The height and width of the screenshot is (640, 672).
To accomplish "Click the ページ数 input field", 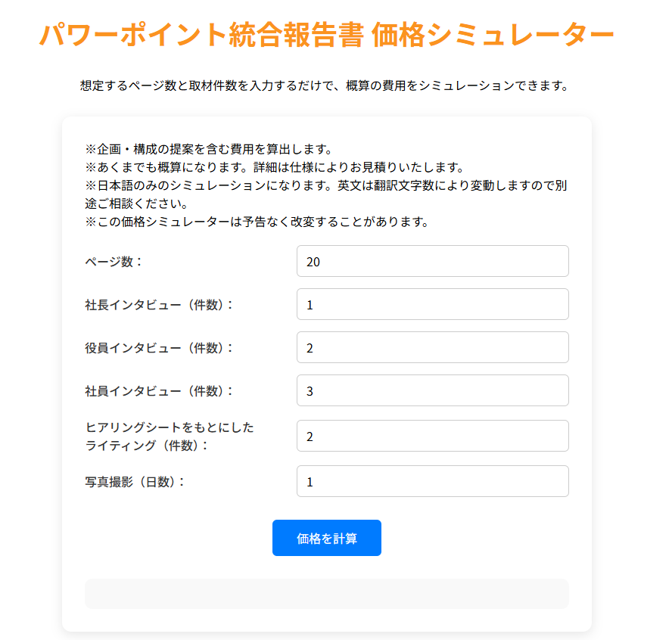I will pyautogui.click(x=432, y=261).
